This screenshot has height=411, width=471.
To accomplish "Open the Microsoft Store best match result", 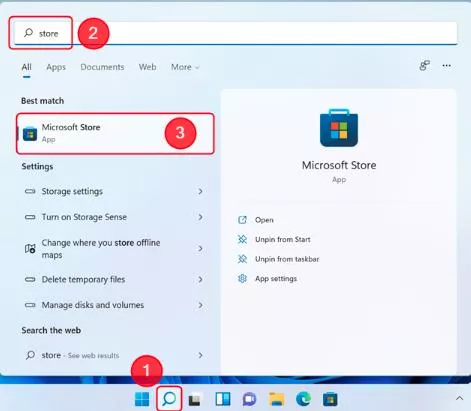I will point(115,133).
